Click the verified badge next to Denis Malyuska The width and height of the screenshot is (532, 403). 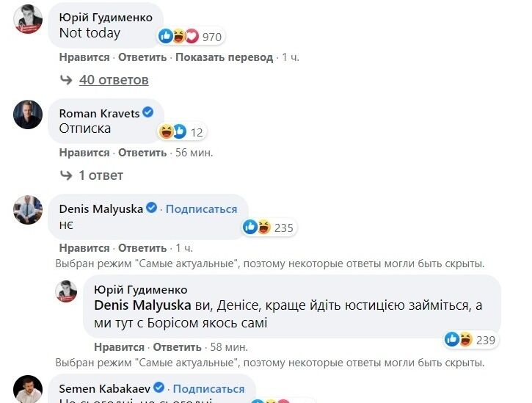tap(152, 208)
